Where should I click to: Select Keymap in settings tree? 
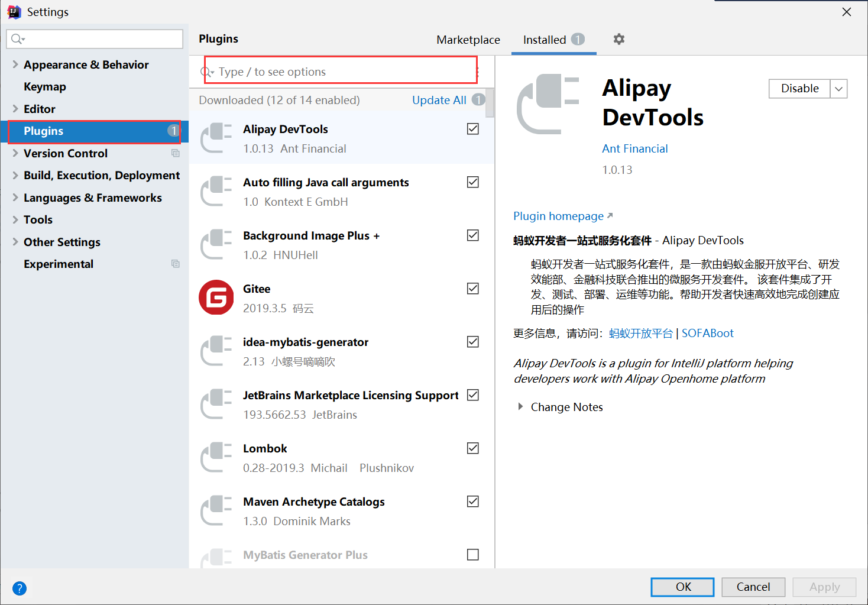(45, 86)
